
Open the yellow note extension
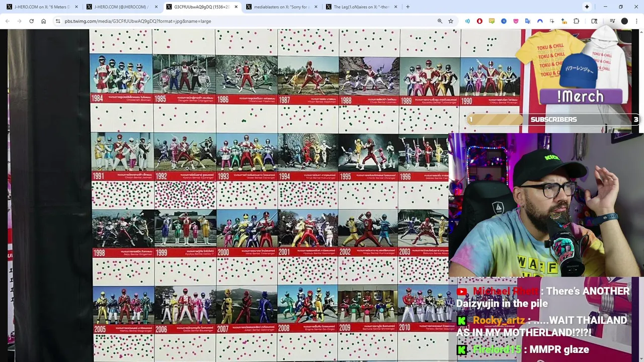point(492,21)
